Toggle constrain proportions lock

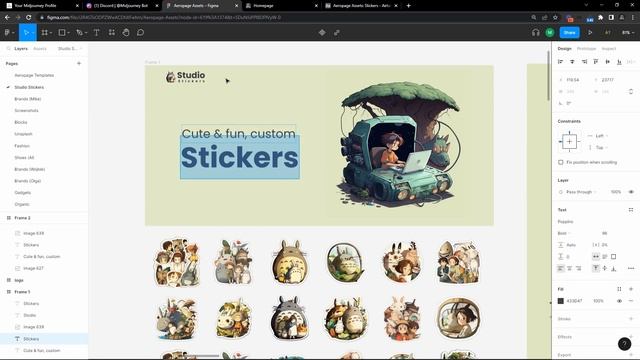click(631, 91)
